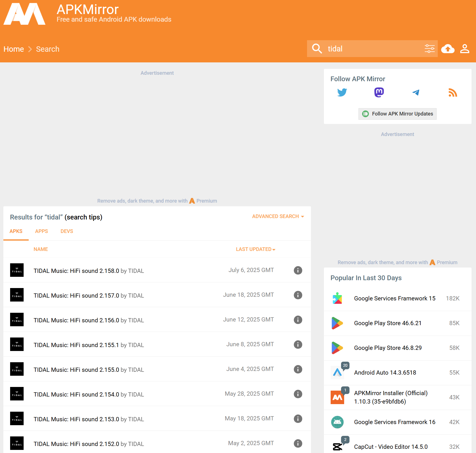Open CapCut - Video Editor 14.5.0
This screenshot has height=453, width=476.
pyautogui.click(x=391, y=447)
